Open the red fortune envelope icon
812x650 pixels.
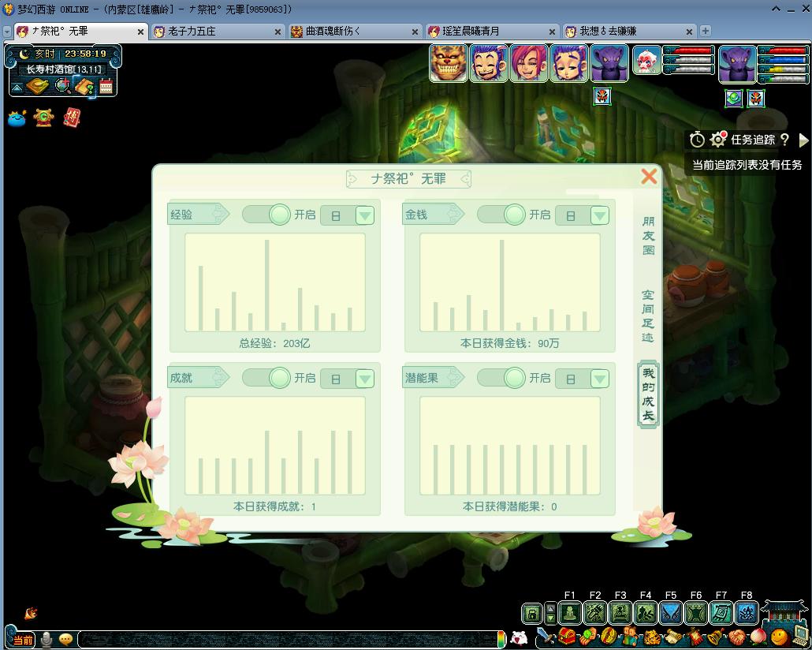tap(72, 118)
